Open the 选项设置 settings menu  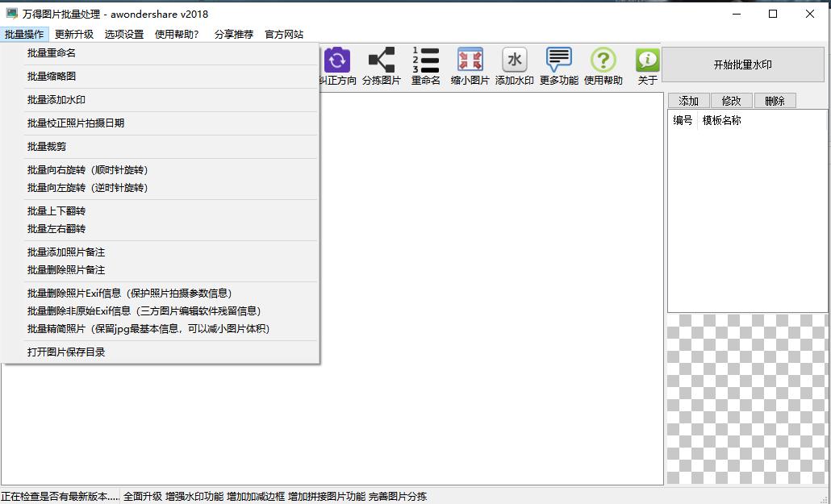pyautogui.click(x=124, y=34)
